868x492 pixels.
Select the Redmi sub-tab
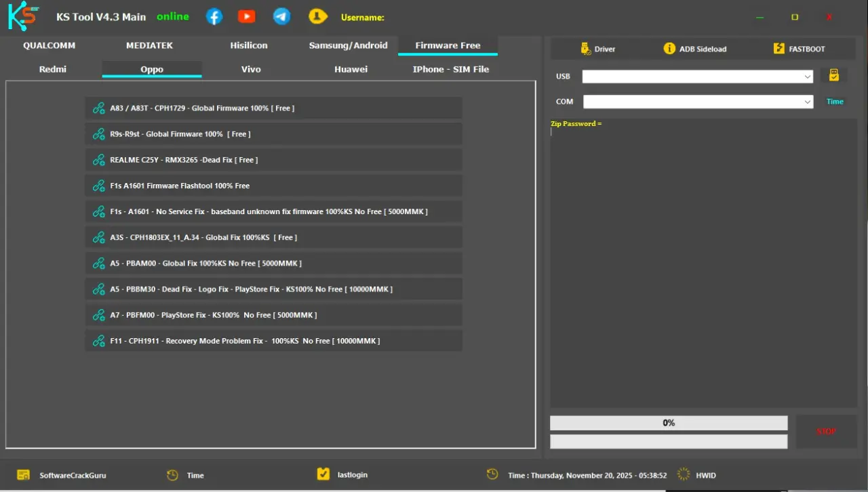pyautogui.click(x=53, y=69)
